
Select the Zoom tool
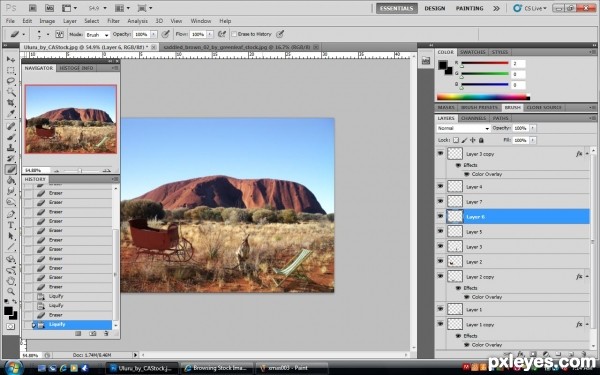point(11,292)
